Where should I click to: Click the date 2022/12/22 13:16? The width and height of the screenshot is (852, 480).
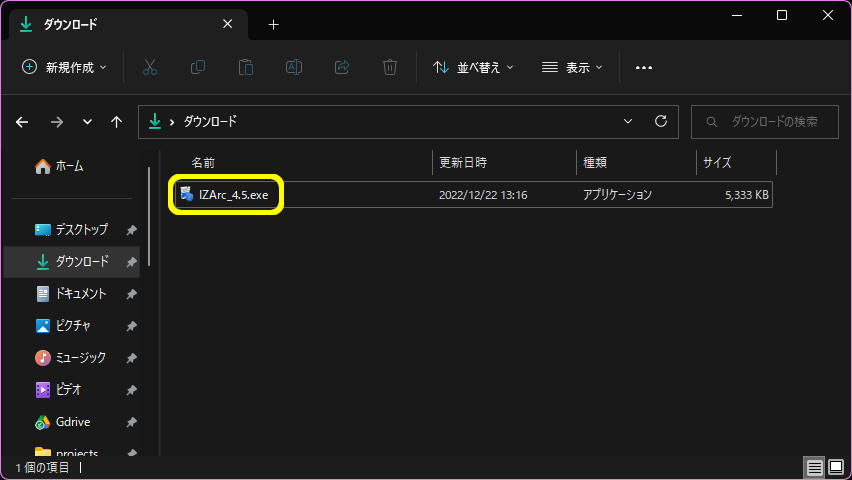[x=483, y=195]
